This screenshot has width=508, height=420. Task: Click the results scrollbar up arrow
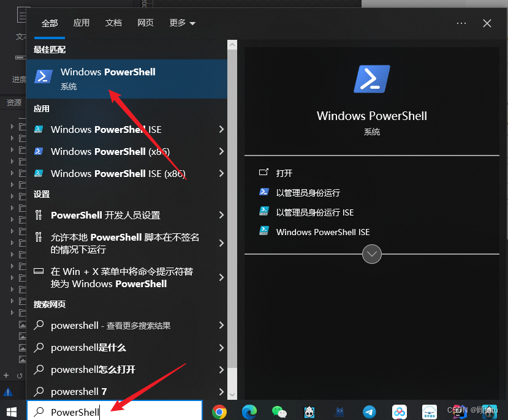click(232, 45)
